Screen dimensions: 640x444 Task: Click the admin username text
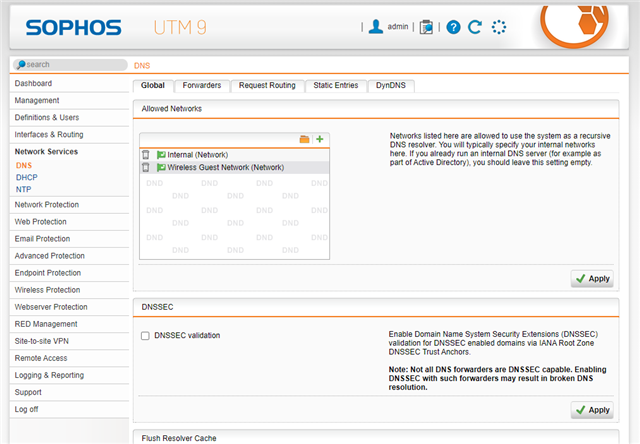(x=398, y=27)
